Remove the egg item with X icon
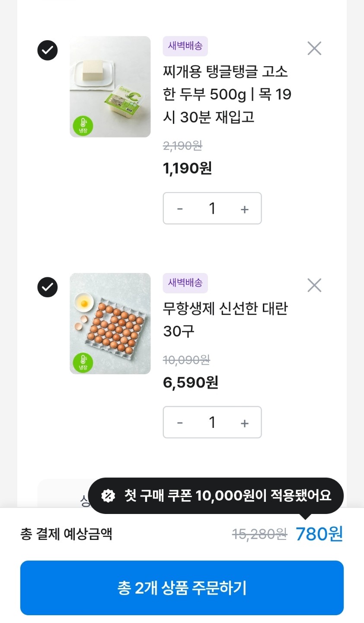Screen dimensions: 364x623 tap(314, 285)
